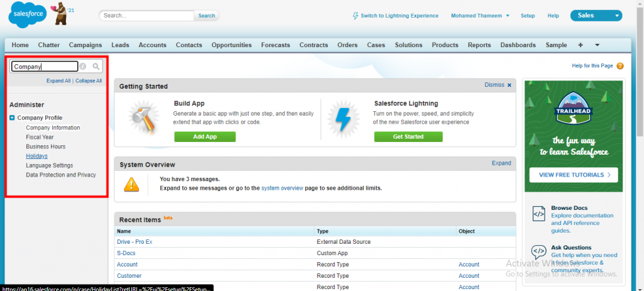Open the Cases tab
644x291 pixels.
pyautogui.click(x=376, y=45)
